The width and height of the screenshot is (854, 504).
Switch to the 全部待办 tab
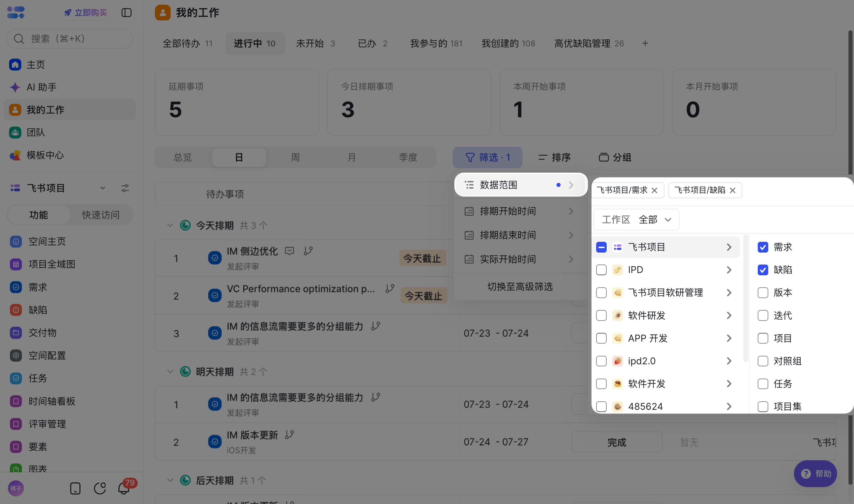188,43
